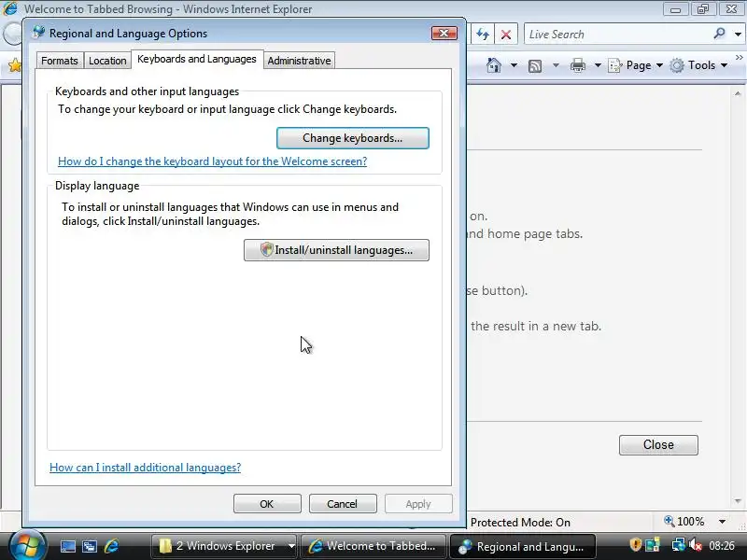This screenshot has height=560, width=747.
Task: Expand the search provider dropdown arrow
Action: pyautogui.click(x=738, y=35)
